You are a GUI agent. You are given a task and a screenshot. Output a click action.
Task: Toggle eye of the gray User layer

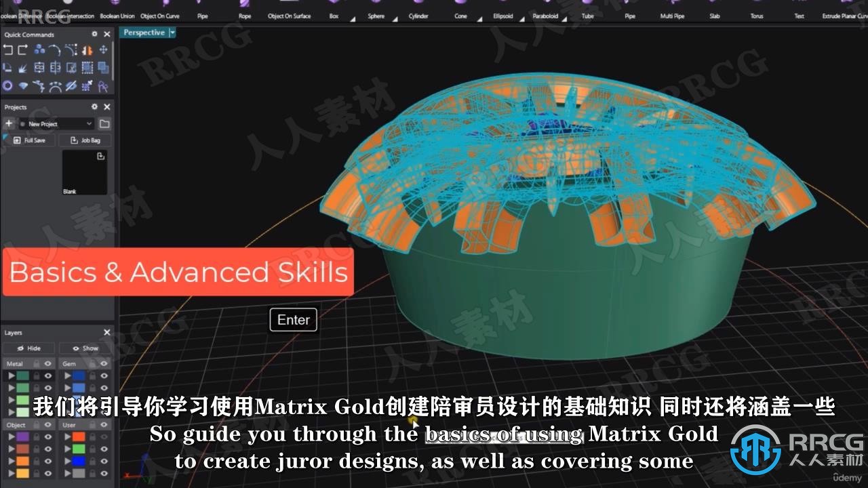104,472
